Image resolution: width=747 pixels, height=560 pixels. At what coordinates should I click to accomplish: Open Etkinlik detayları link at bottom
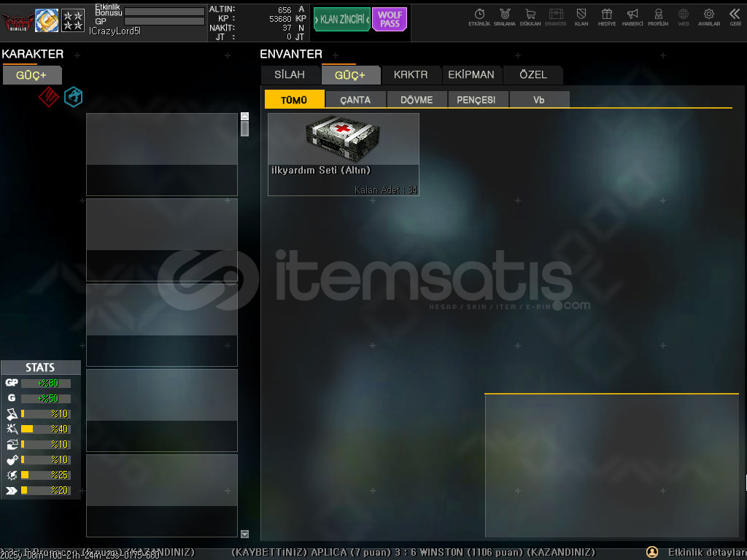pos(707,552)
